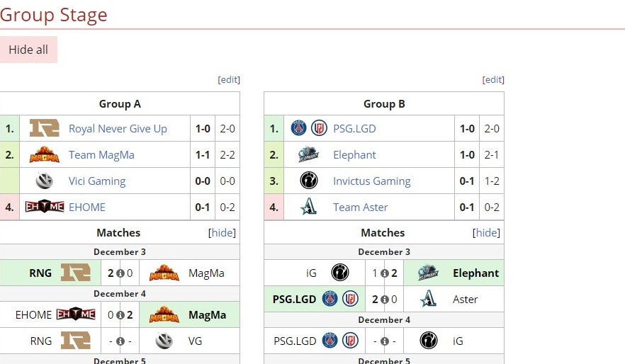Open info icon for PSG.LGD vs Aster match
The height and width of the screenshot is (364, 625).
pyautogui.click(x=384, y=300)
